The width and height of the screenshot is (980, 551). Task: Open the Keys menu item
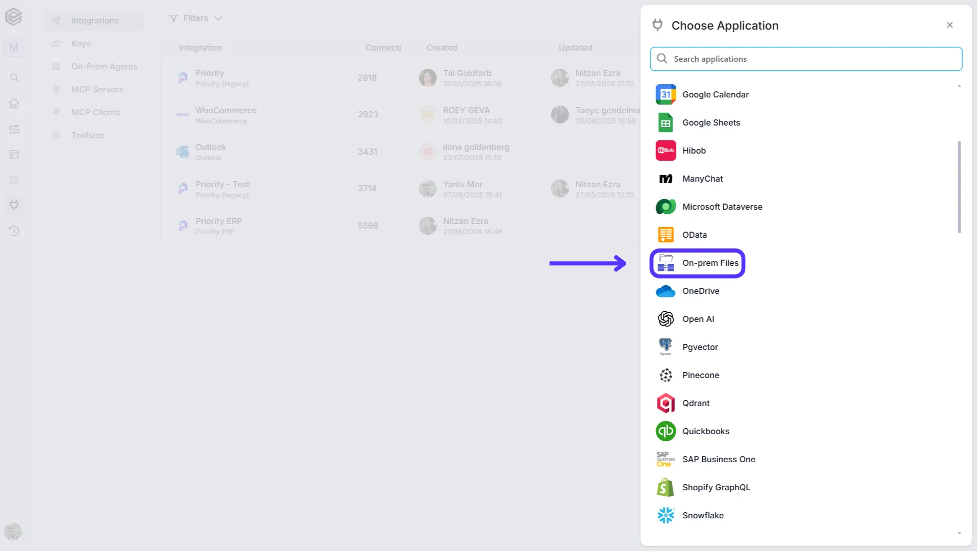94,43
